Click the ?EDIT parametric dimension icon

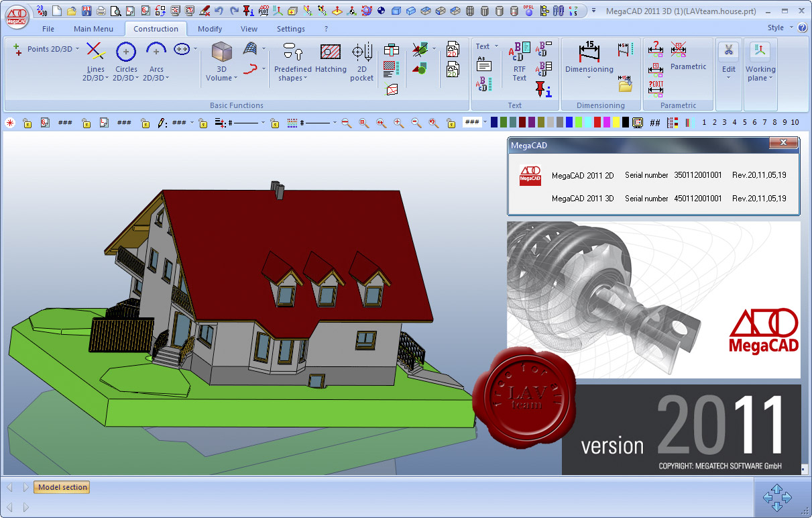656,88
